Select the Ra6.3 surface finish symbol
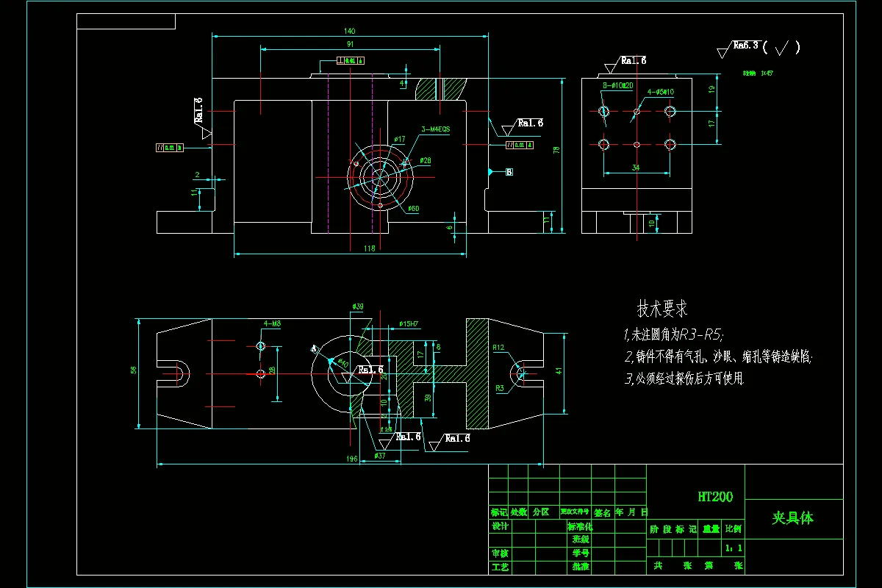The image size is (882, 588). [744, 44]
